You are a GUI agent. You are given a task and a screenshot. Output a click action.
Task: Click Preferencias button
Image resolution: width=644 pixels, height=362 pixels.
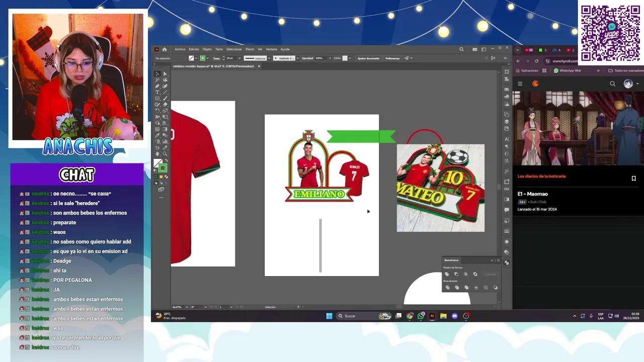click(x=392, y=58)
